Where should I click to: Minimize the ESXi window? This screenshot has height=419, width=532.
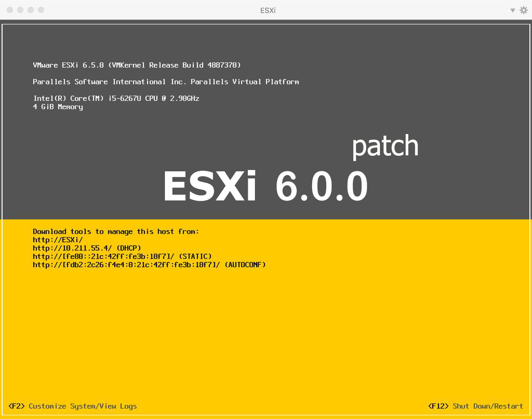point(20,10)
